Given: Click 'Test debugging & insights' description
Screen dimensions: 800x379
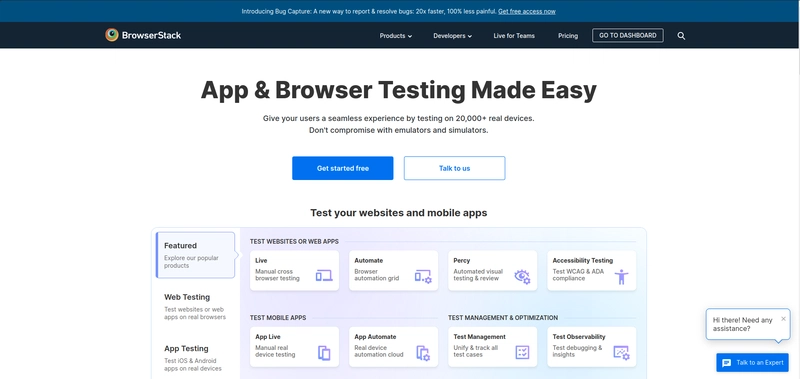Looking at the screenshot, I should pos(578,351).
